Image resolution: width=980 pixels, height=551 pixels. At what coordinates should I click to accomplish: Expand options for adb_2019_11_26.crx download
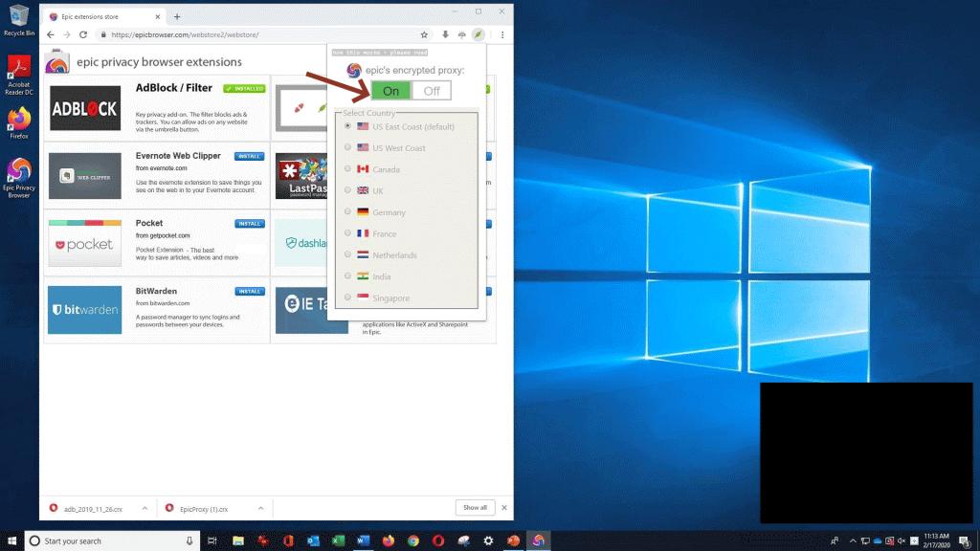click(145, 509)
